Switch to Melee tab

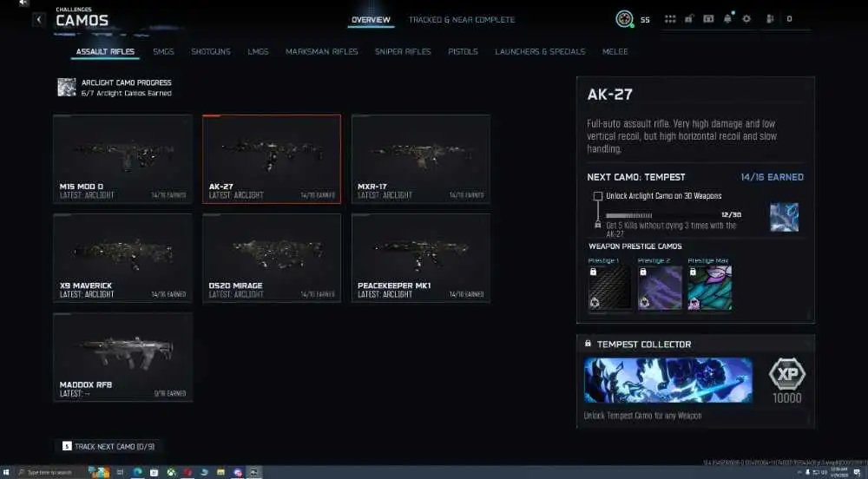615,51
